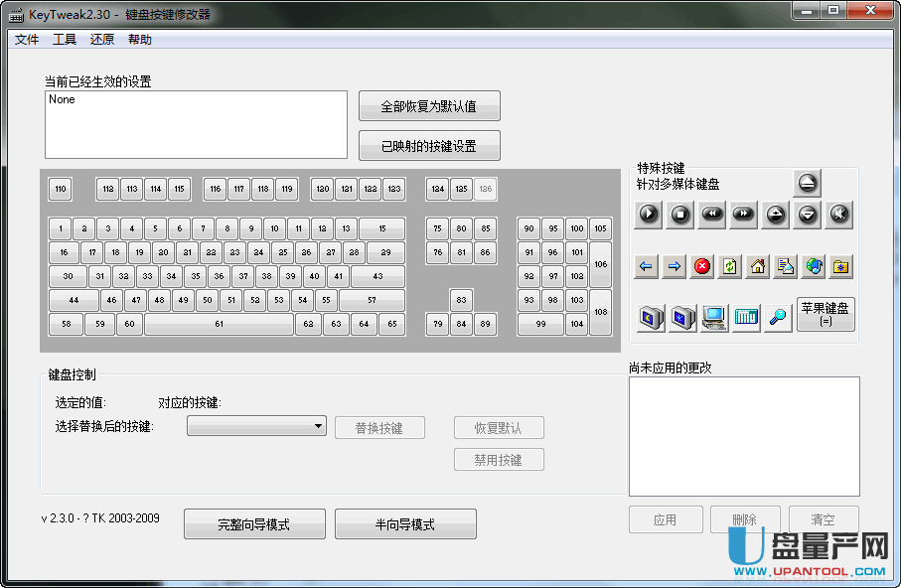Viewport: 901px width, 588px height.
Task: Click the browser forward arrow key icon
Action: pyautogui.click(x=675, y=267)
